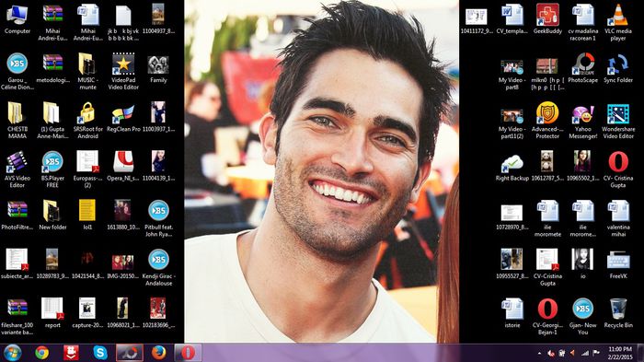Image resolution: width=644 pixels, height=362 pixels.
Task: Open the RegClean Pro shortcut
Action: tap(123, 117)
